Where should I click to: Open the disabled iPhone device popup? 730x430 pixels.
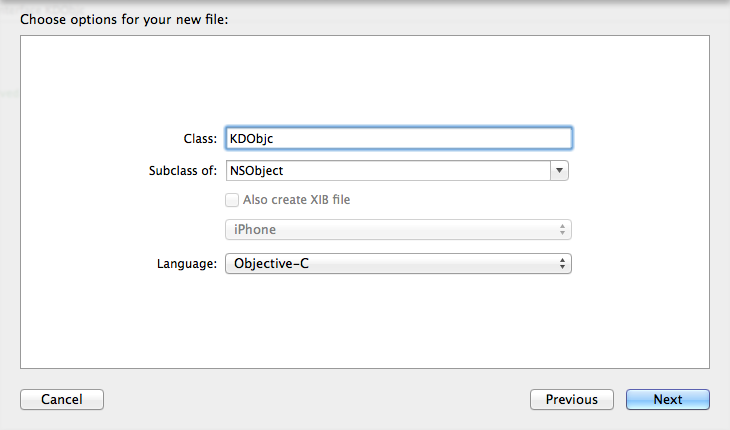tap(399, 230)
